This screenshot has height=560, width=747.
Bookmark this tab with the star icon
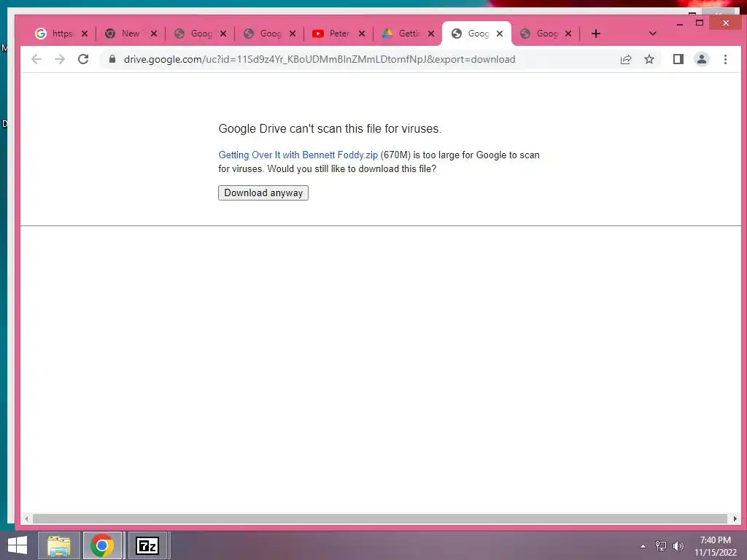pos(649,59)
